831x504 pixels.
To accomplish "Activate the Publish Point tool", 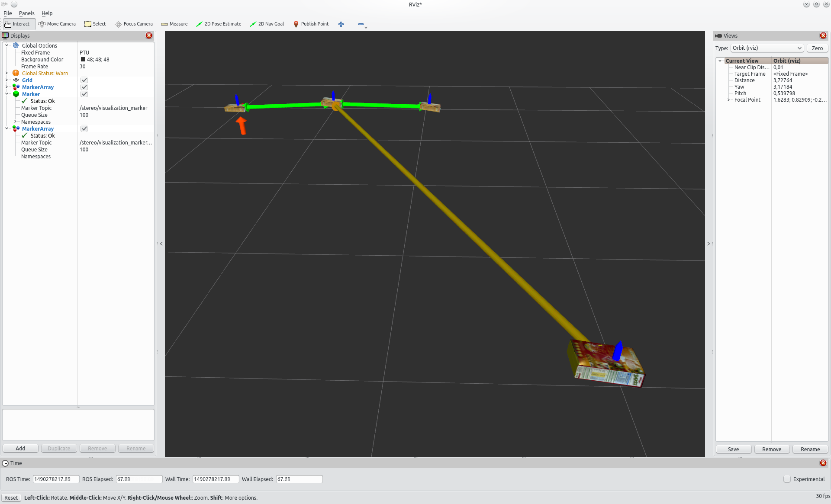I will (x=311, y=24).
